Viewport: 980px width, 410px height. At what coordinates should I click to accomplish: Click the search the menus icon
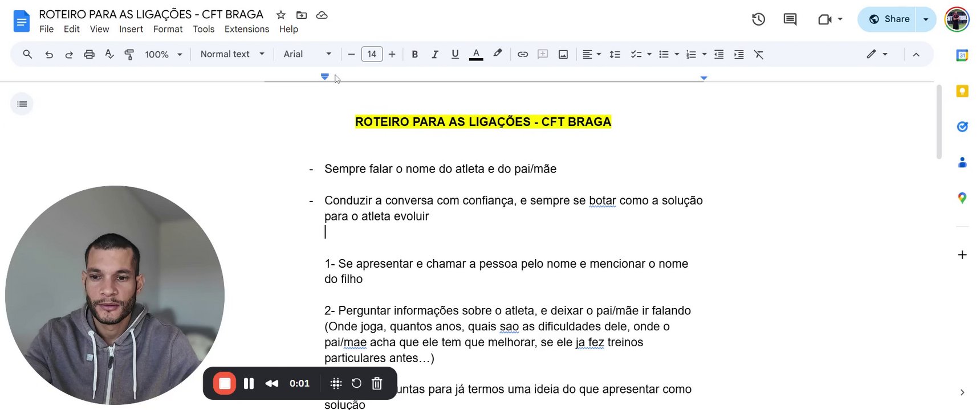27,54
